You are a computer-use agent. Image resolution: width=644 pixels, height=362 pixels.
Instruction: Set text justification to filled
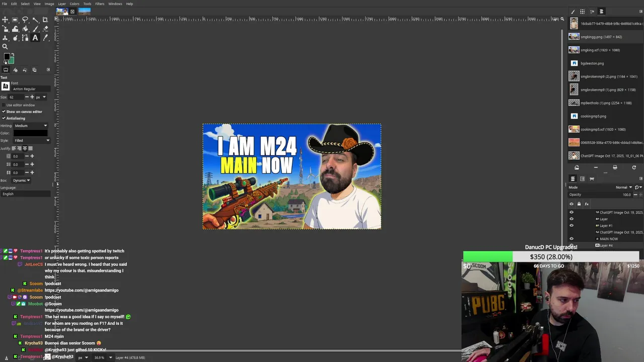click(30, 148)
